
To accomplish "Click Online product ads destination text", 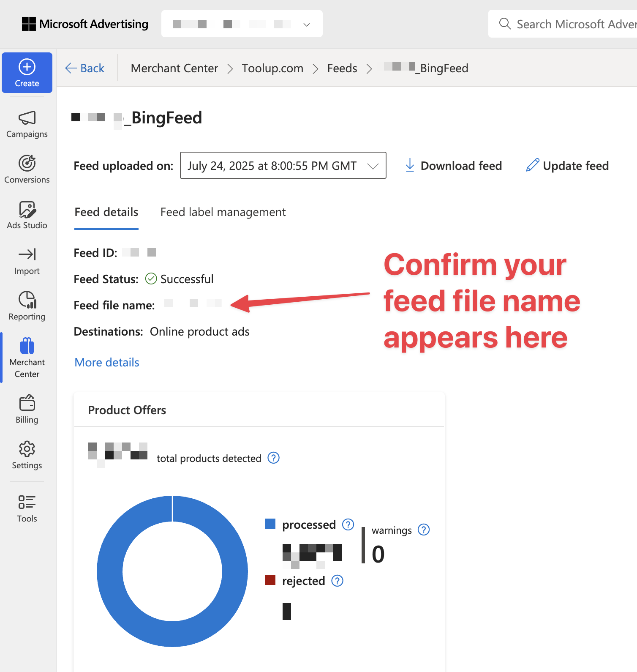I will click(x=200, y=331).
